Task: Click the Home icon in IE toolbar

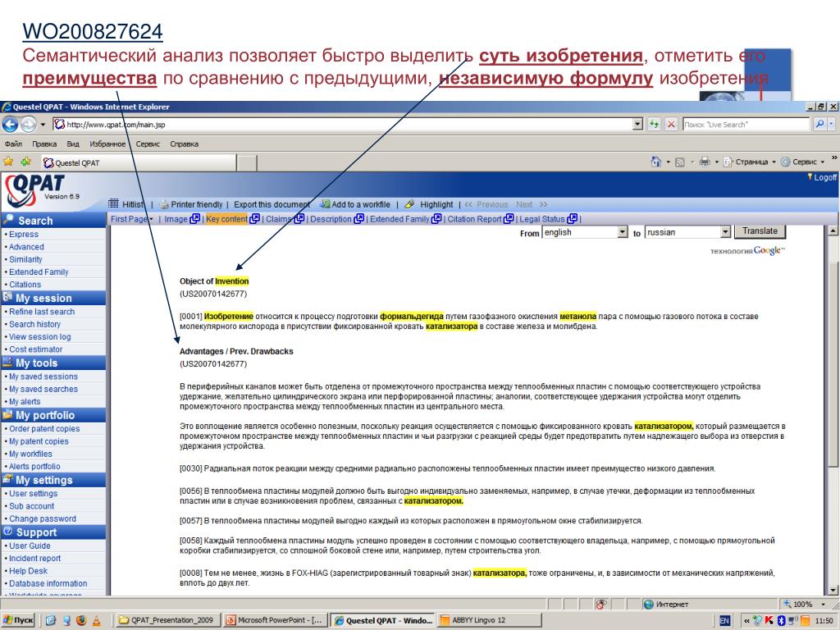Action: [655, 162]
